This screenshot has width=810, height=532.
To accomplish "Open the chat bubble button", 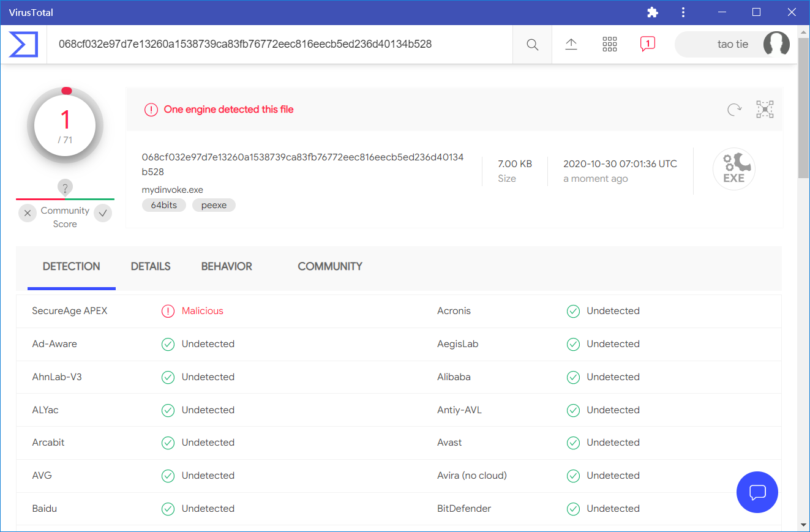I will (757, 492).
